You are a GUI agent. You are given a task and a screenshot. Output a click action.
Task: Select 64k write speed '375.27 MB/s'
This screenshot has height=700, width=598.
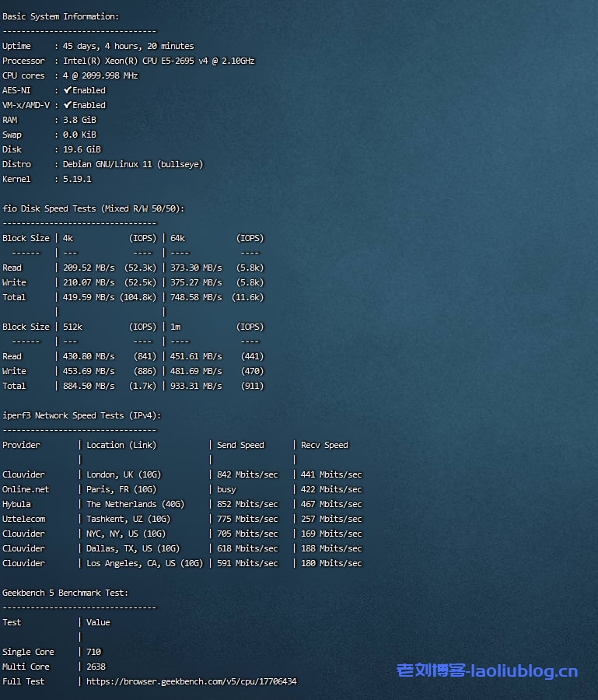[x=196, y=282]
